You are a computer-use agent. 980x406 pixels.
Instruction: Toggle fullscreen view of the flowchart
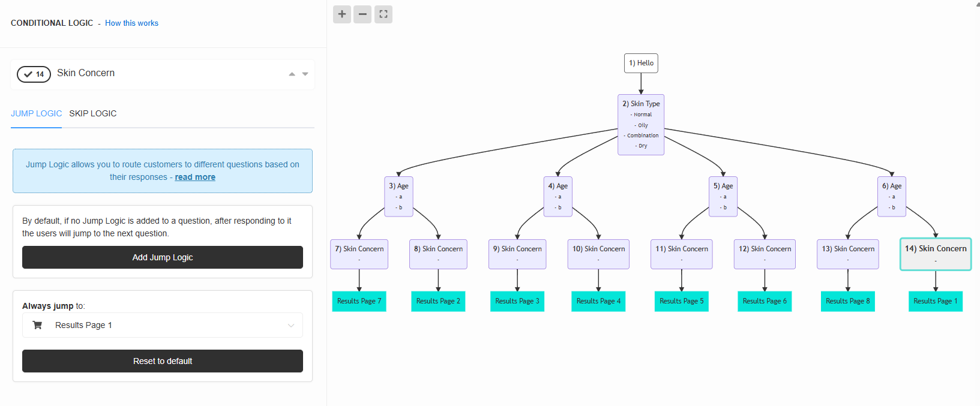point(383,14)
